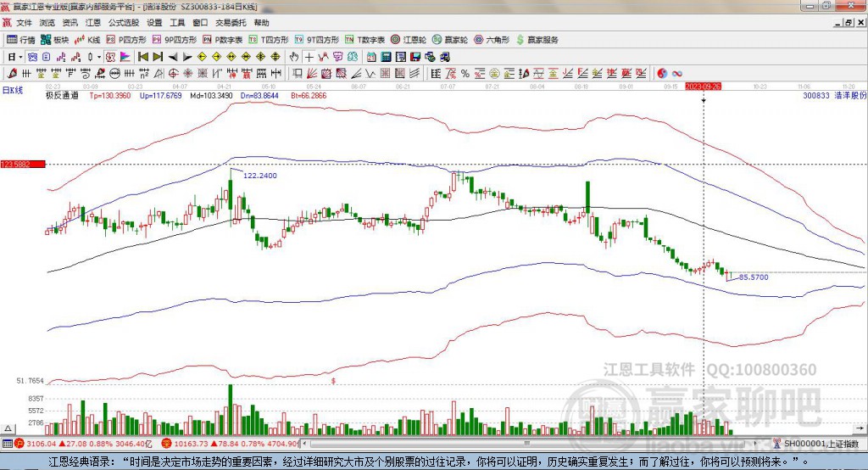
Task: Click the colorful flag chart icon
Action: tap(125, 57)
